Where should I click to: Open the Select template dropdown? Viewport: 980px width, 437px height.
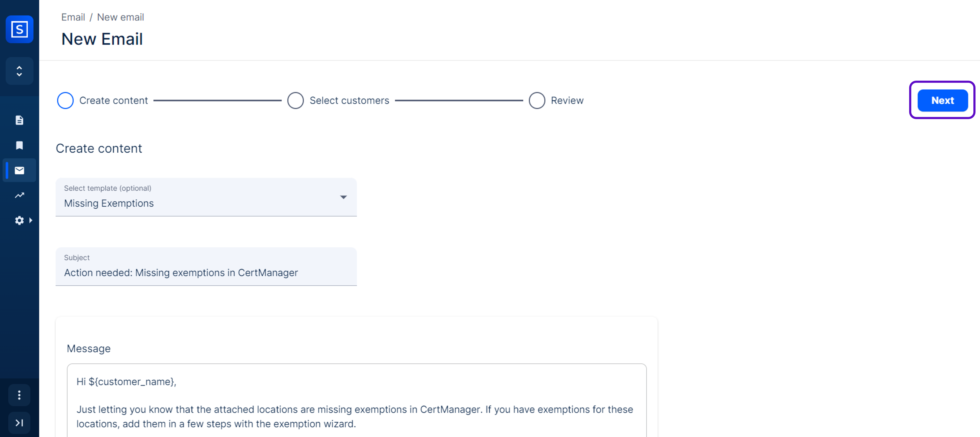coord(206,197)
